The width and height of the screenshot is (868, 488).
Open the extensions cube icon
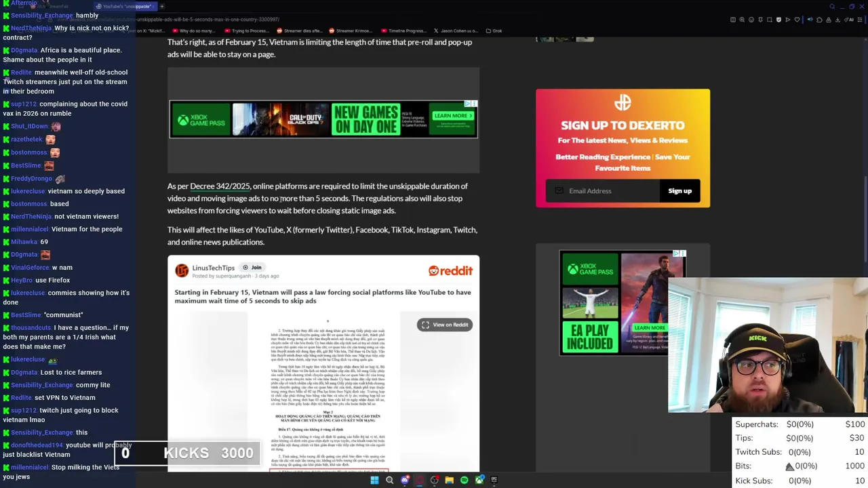(x=819, y=20)
